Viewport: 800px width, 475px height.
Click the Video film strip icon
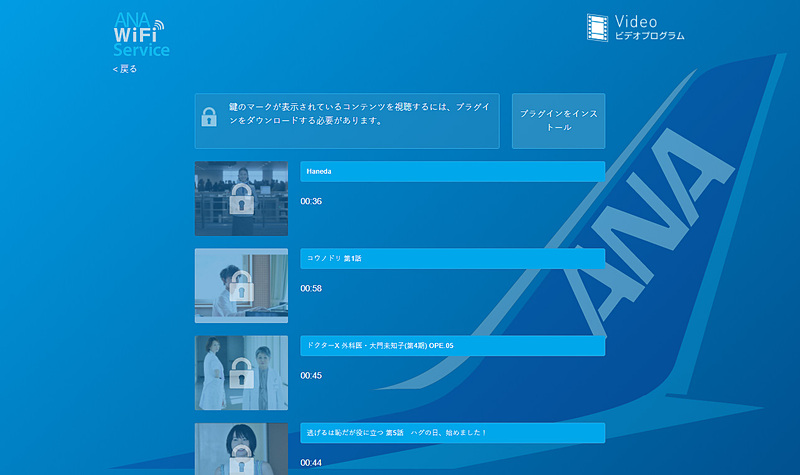[597, 28]
